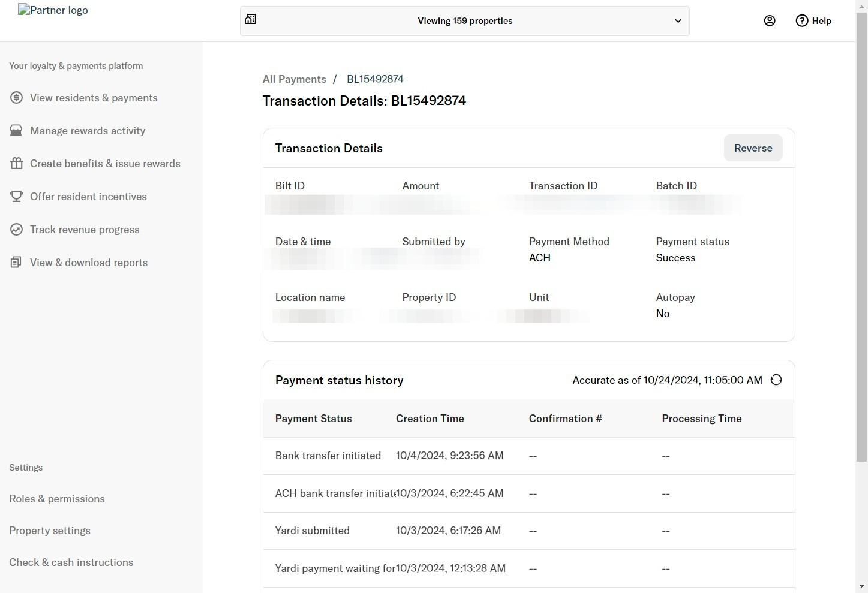
Task: Open the user account profile icon
Action: (770, 21)
